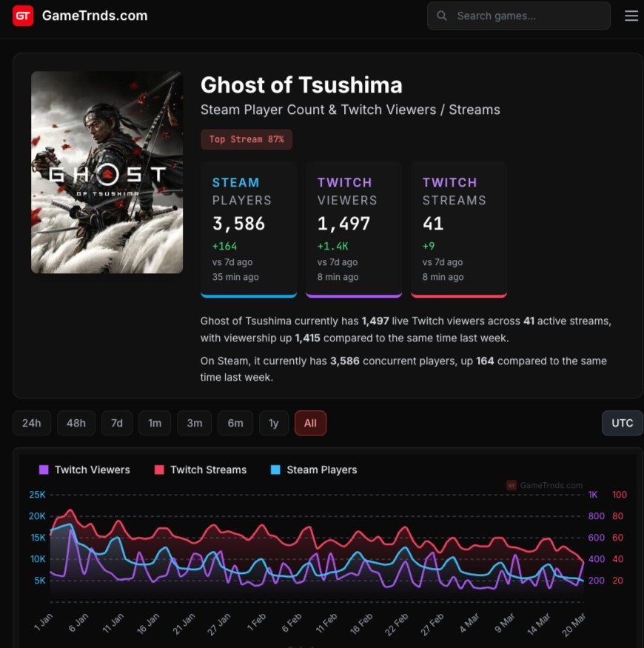644x648 pixels.
Task: Click the 1,497 Twitch viewers value
Action: 343,224
